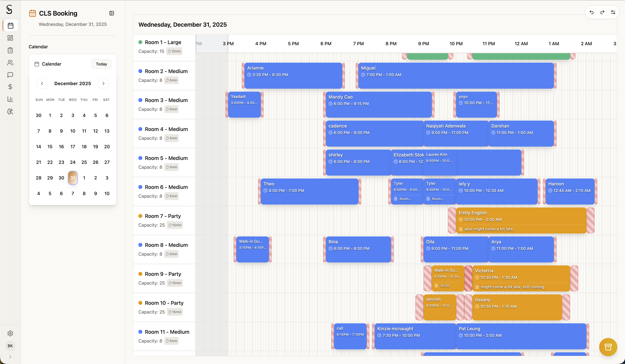625x364 pixels.
Task: Click the Today button
Action: 101,64
